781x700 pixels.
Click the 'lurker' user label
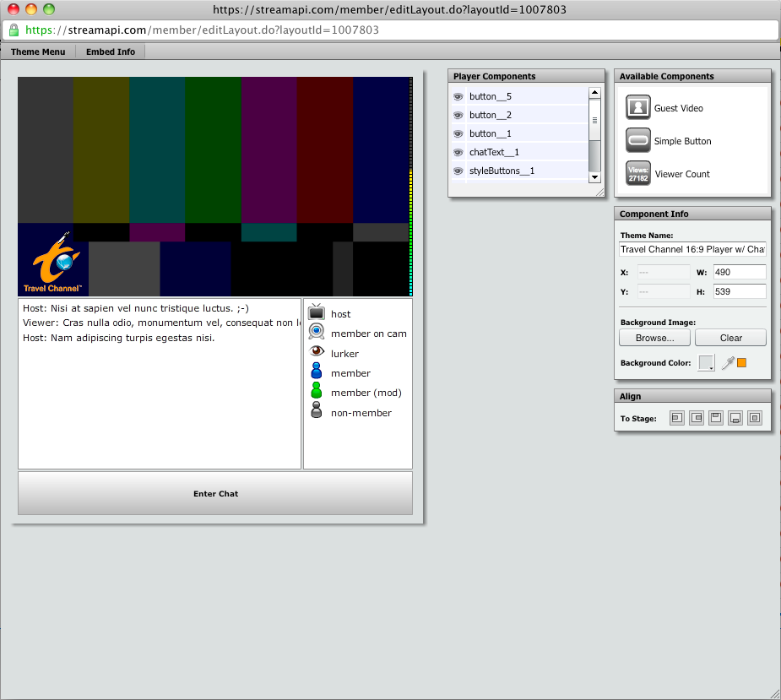(344, 354)
